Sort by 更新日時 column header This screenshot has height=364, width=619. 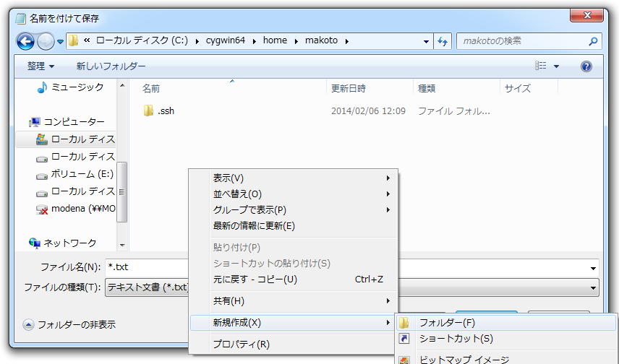point(349,89)
